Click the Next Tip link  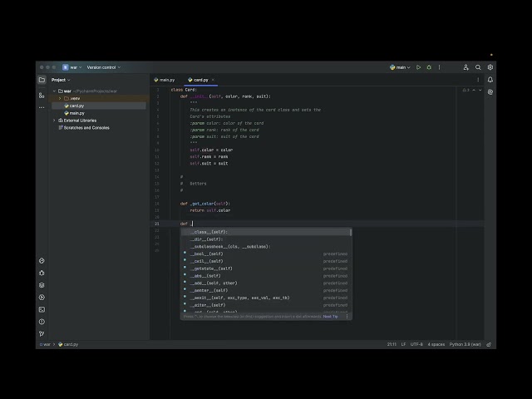[331, 317]
